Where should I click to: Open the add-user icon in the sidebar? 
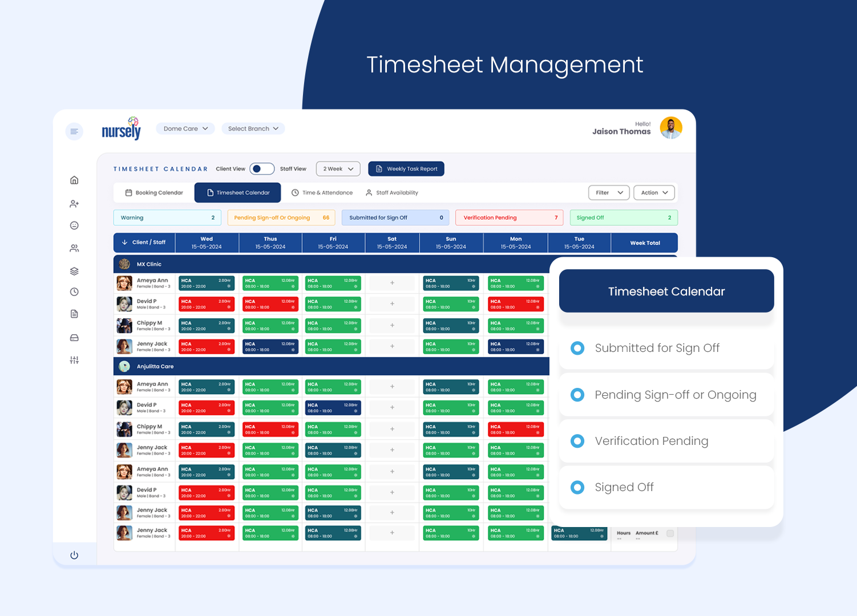click(x=74, y=204)
